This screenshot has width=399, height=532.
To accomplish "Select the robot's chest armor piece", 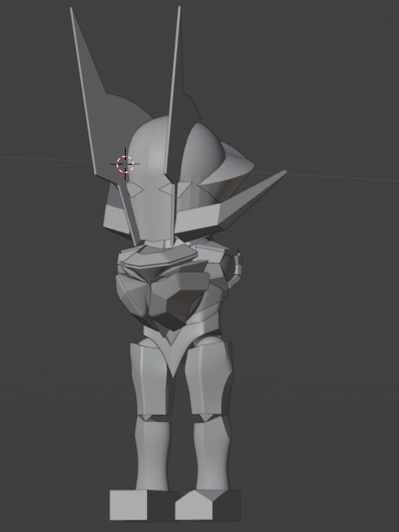I will point(171,295).
